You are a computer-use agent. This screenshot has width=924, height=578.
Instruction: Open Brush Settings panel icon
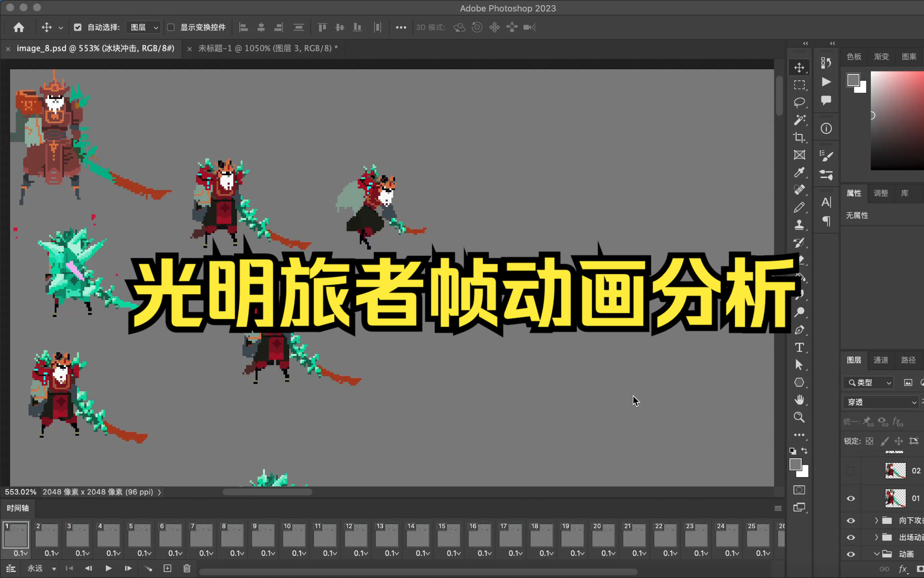click(x=826, y=156)
